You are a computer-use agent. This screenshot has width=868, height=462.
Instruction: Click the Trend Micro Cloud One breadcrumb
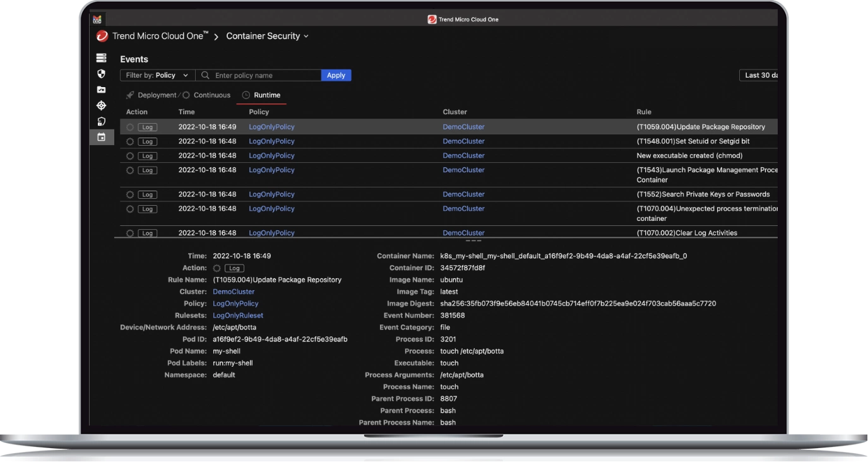tap(160, 36)
